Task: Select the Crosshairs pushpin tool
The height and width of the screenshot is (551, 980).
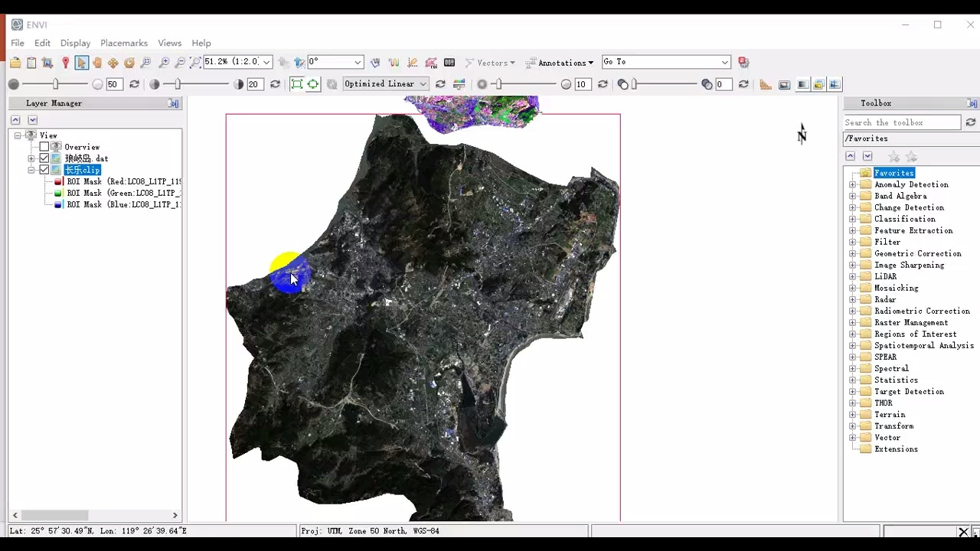Action: click(65, 63)
